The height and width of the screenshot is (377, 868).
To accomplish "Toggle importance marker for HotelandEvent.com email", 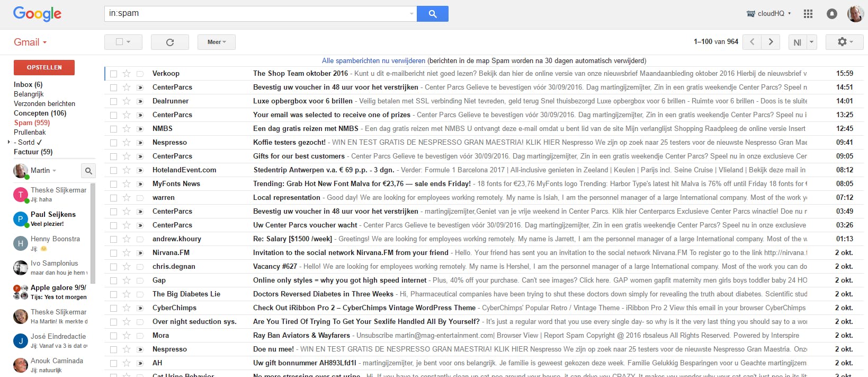I will point(140,170).
